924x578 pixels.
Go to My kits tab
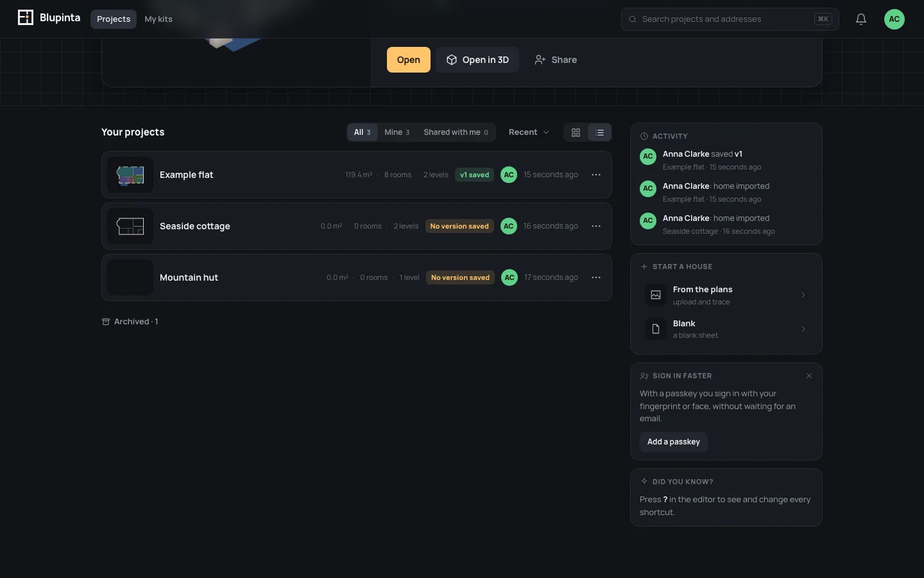coord(158,19)
